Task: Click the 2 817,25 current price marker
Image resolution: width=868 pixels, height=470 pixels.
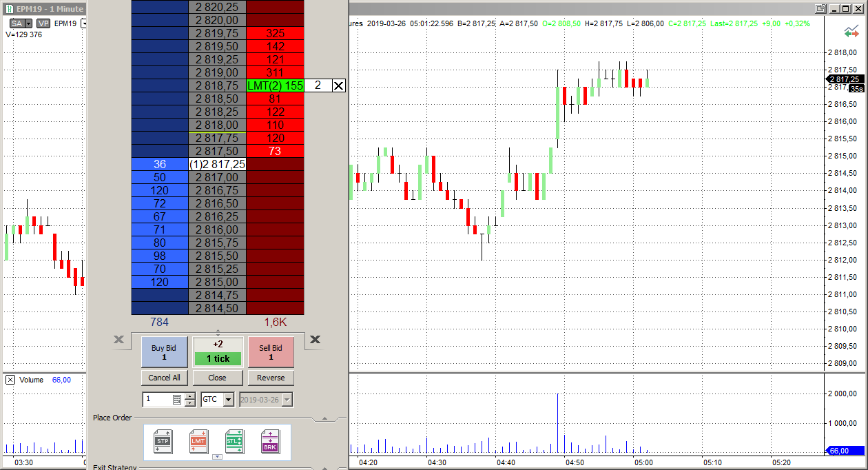Action: pos(845,79)
